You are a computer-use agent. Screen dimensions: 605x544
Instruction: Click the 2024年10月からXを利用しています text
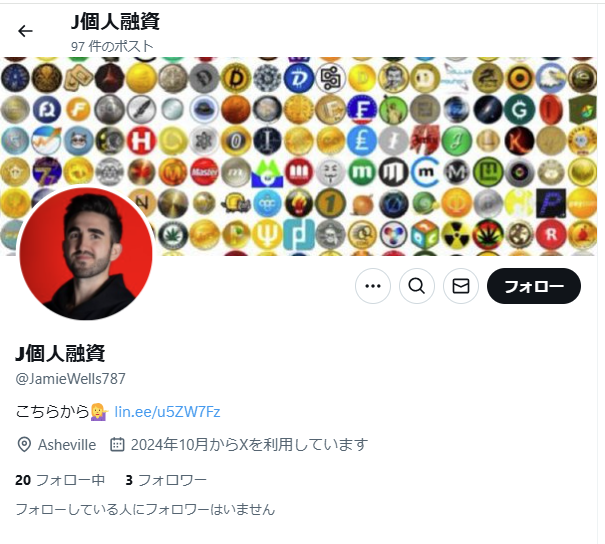pos(249,444)
